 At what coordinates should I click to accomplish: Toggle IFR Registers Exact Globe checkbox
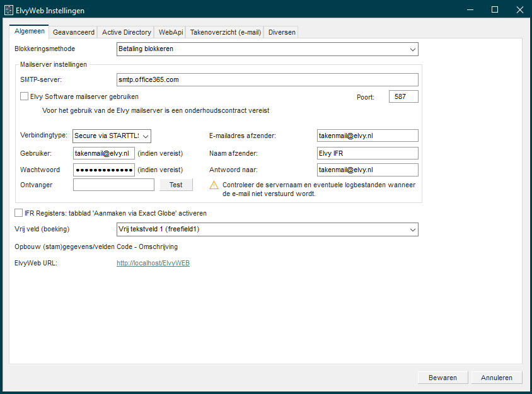(19, 213)
